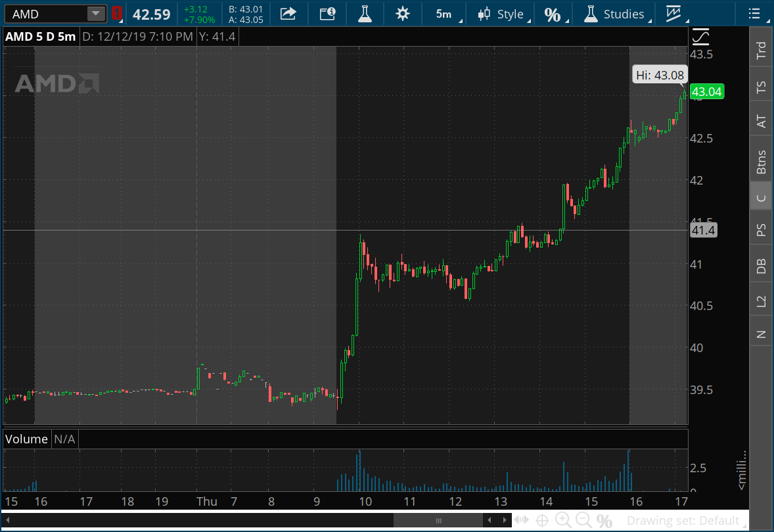Click the scrollbar left step arrow
The width and height of the screenshot is (774, 532).
click(x=489, y=520)
